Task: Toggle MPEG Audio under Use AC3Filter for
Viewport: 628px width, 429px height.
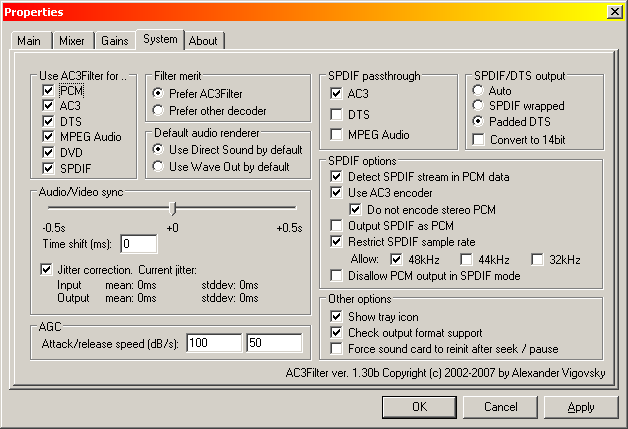Action: tap(48, 137)
